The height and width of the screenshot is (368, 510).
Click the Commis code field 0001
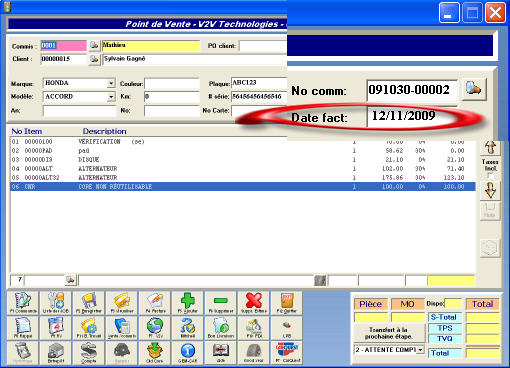[x=63, y=45]
